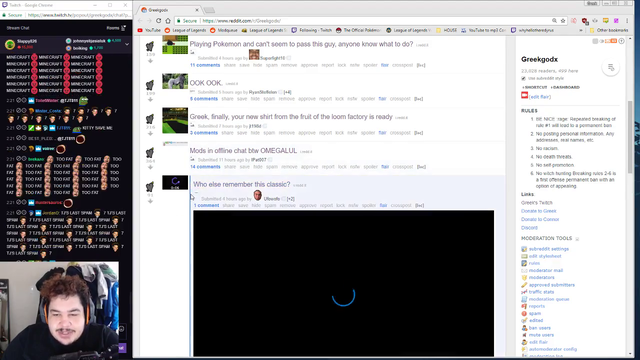Image resolution: width=640 pixels, height=360 pixels.
Task: Click the browser home icon
Action: click(168, 20)
